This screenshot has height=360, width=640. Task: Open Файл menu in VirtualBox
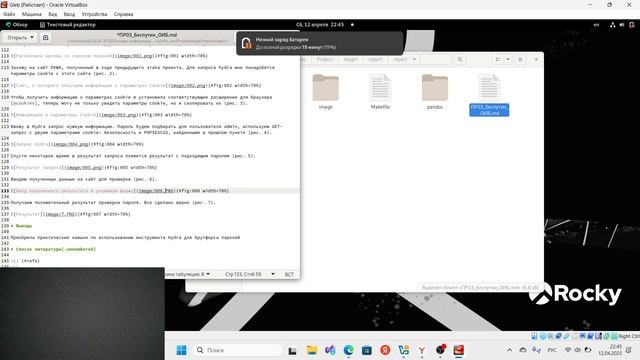[9, 14]
